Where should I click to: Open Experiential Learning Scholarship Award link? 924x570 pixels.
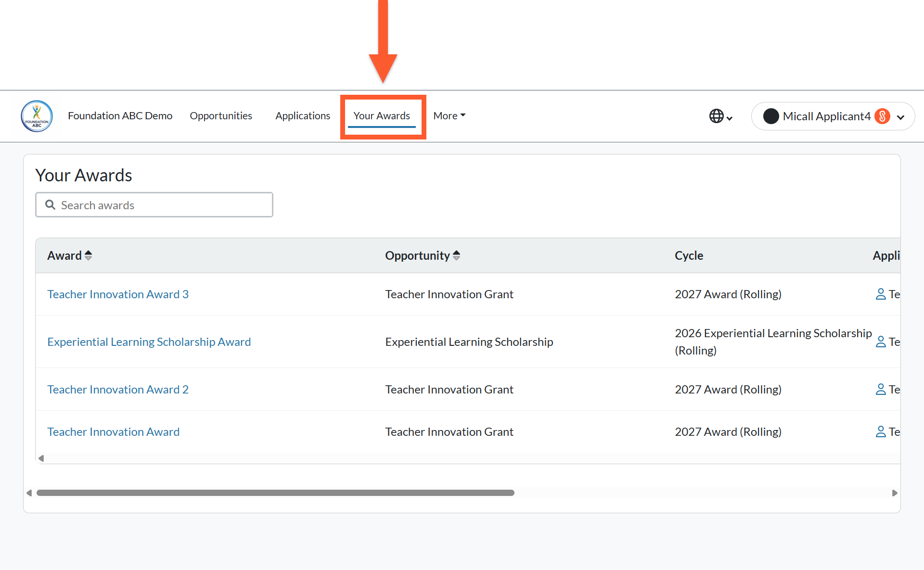[149, 342]
